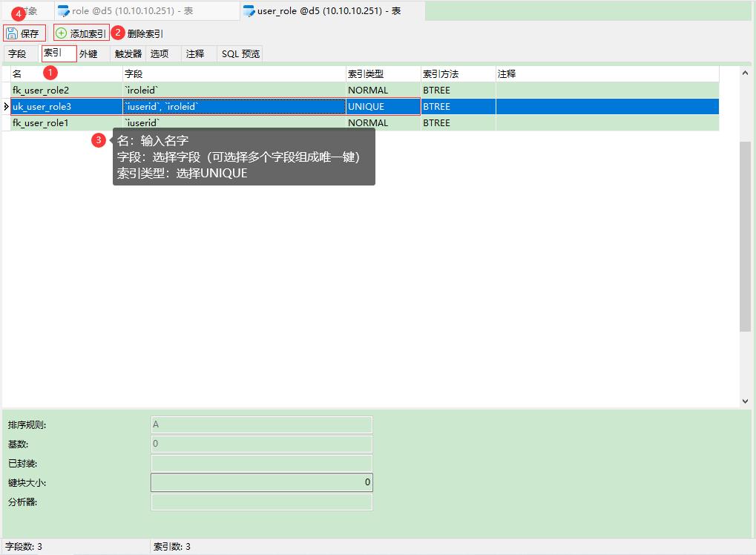Click the 名 column header
The height and width of the screenshot is (555, 756).
(67, 73)
